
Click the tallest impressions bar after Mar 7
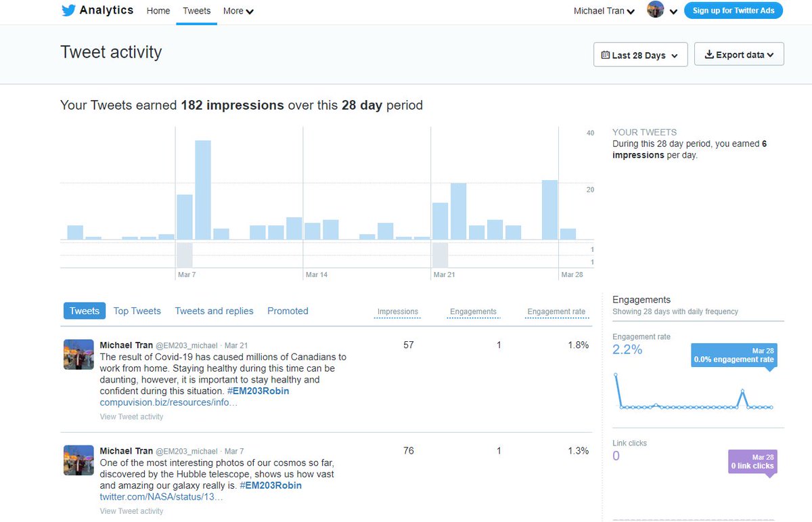(x=203, y=190)
